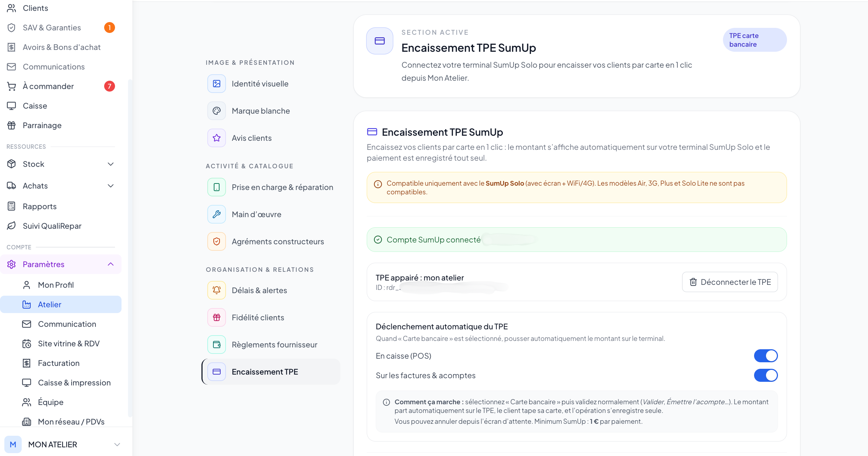Click the Mon Profil user icon
Viewport: 868px width, 456px height.
(x=27, y=285)
